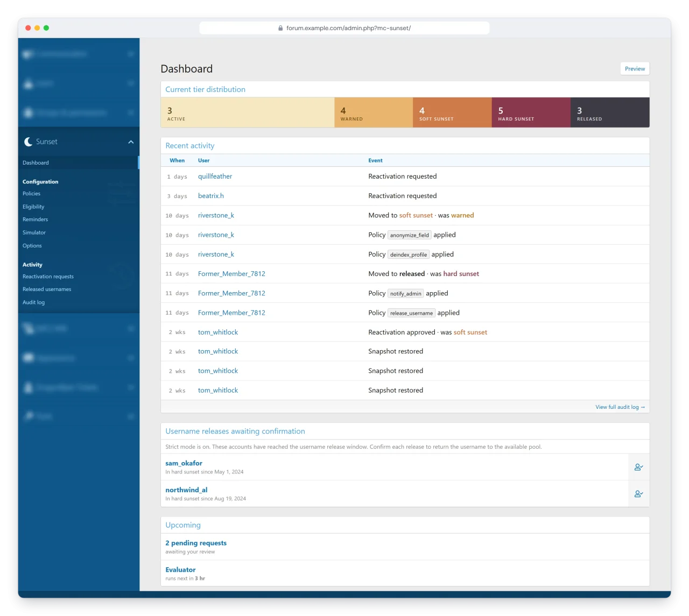Click the Configuration sidebar heading
The height and width of the screenshot is (616, 689).
pos(40,182)
